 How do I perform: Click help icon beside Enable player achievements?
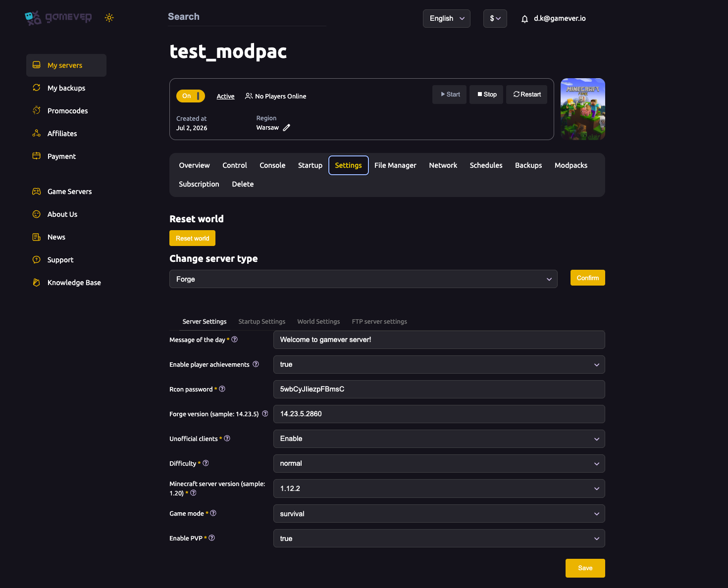(x=256, y=364)
